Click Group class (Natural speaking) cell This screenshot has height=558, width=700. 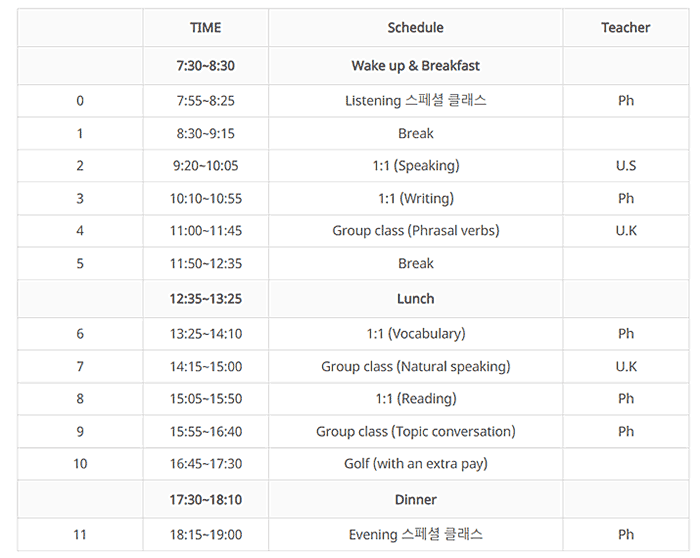[415, 366]
